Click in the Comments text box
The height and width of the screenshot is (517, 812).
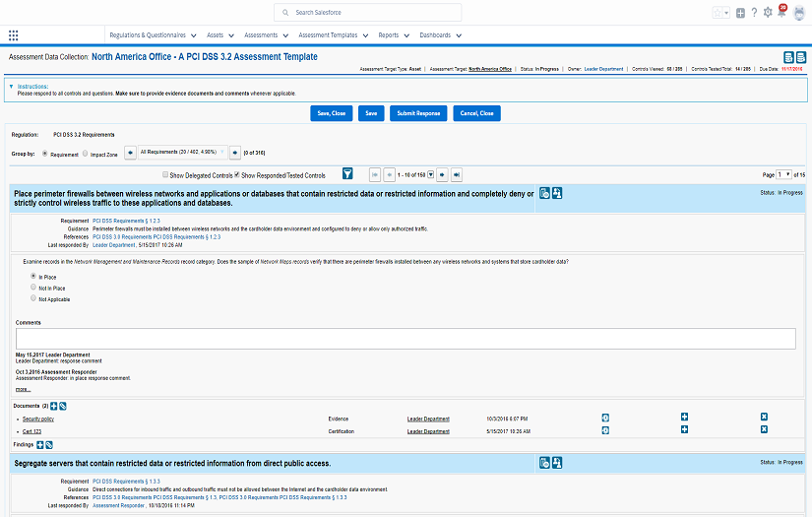pos(406,339)
